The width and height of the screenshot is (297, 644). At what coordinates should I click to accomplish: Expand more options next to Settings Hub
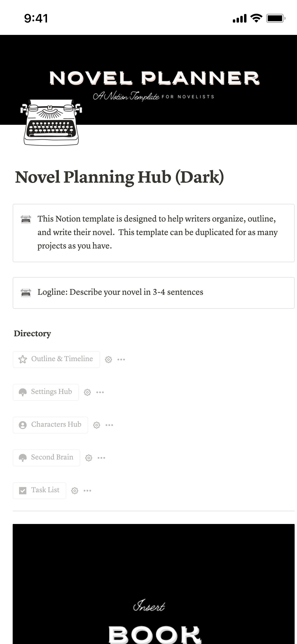coord(100,392)
